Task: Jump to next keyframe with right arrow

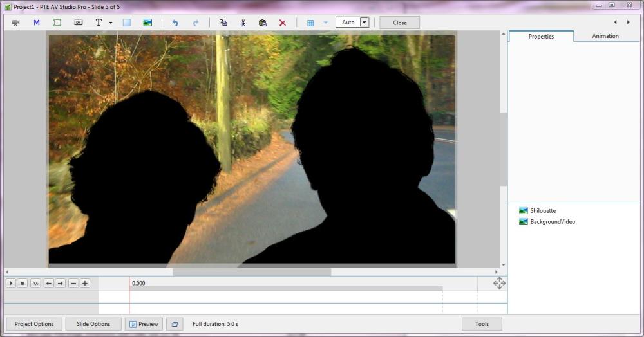Action: pos(61,283)
